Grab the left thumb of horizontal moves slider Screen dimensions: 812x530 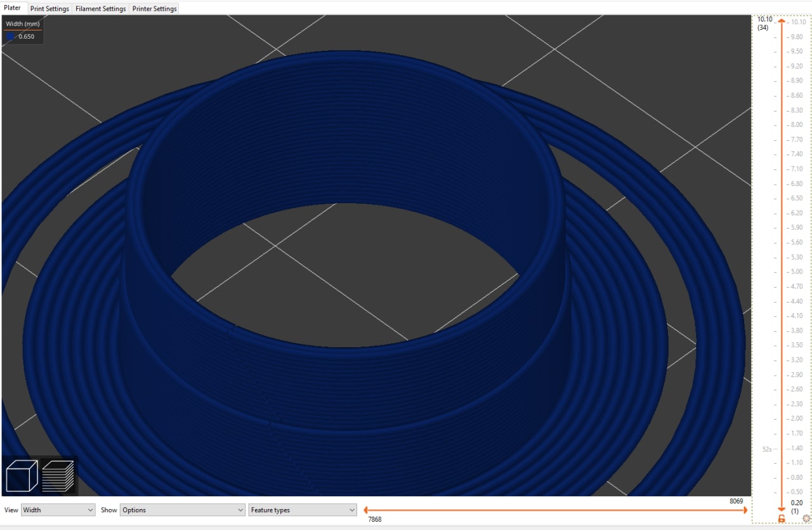click(367, 510)
